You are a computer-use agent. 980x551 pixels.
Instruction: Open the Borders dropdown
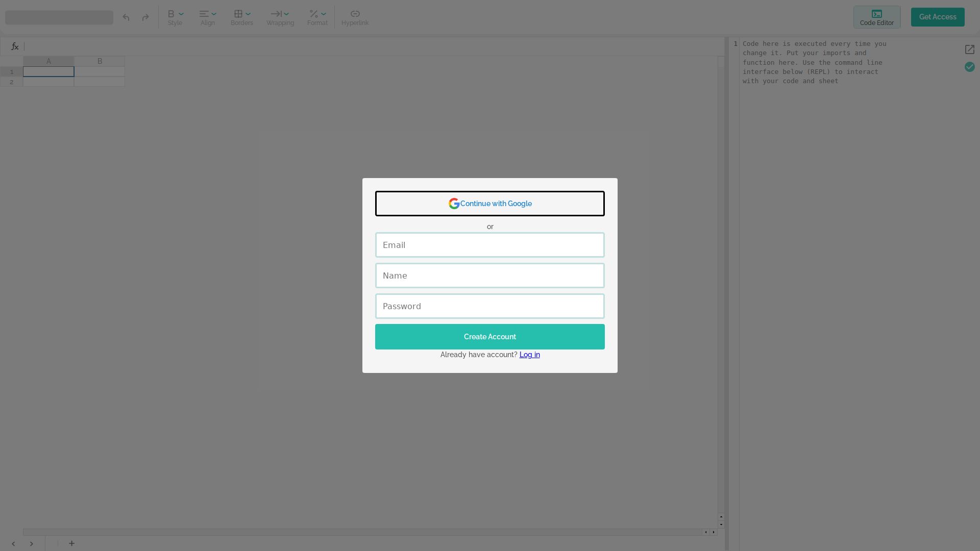pos(242,17)
